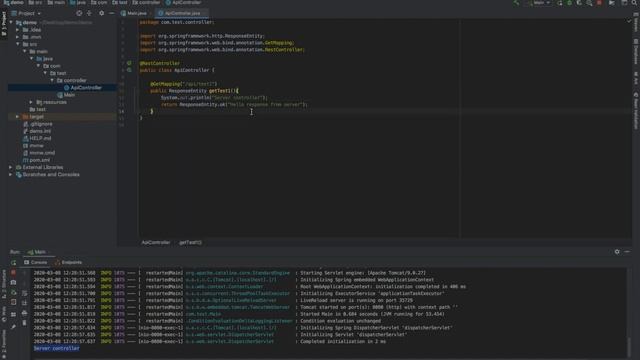Click the red Stop icon in the Run panel
Screen dimensions: 640x360
(x=13, y=273)
